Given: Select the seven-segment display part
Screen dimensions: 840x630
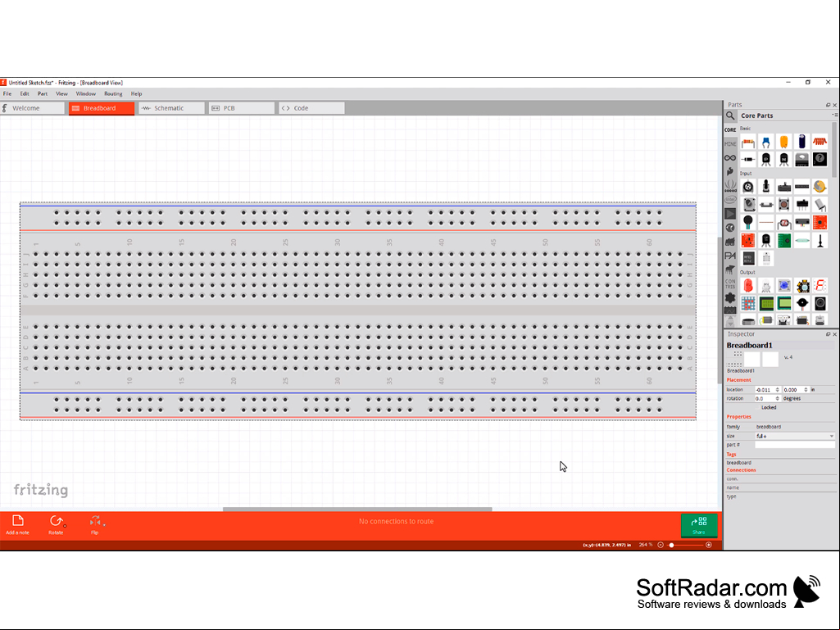Looking at the screenshot, I should 820,286.
